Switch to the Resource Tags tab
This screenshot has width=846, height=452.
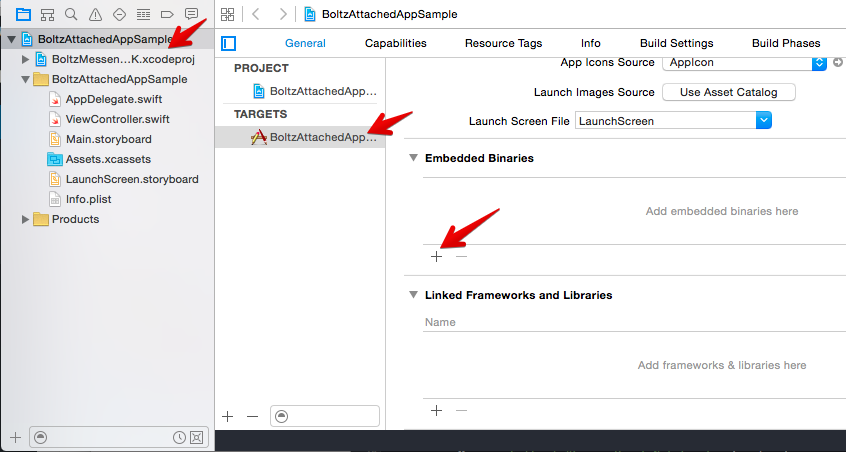(x=503, y=43)
